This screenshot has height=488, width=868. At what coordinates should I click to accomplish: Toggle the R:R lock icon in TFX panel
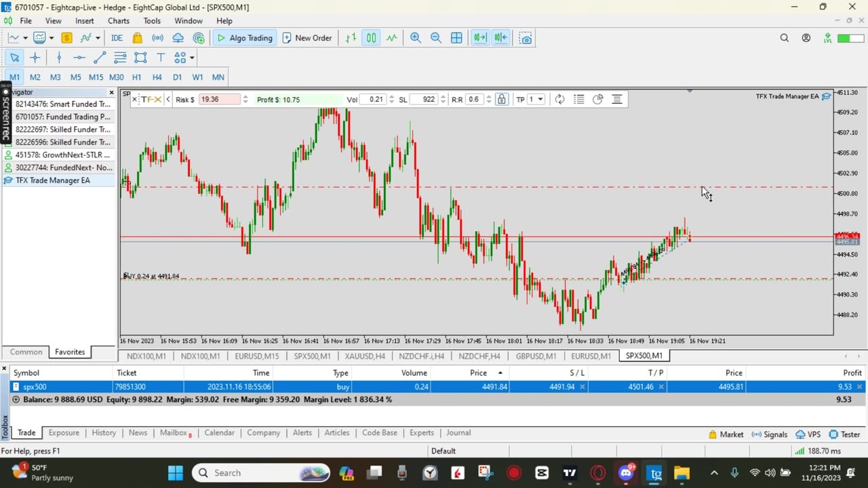pyautogui.click(x=501, y=100)
